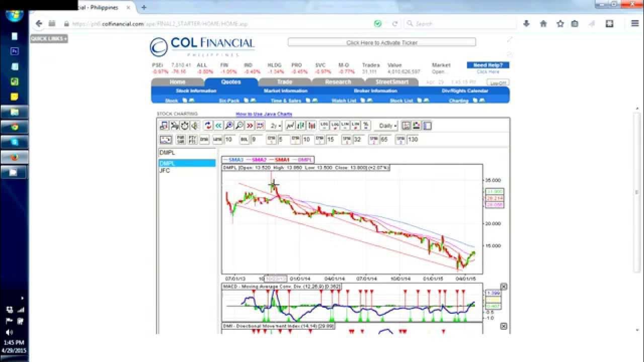Switch to the Home tab

tap(178, 82)
